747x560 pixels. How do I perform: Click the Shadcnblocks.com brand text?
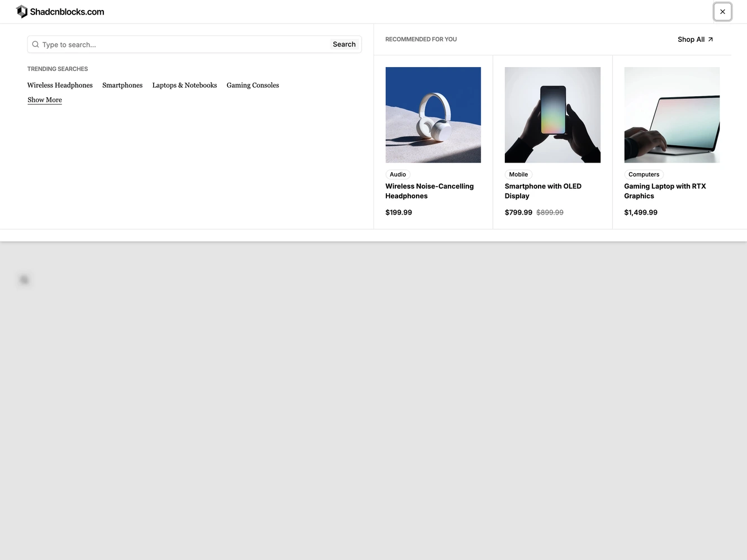(x=67, y=12)
